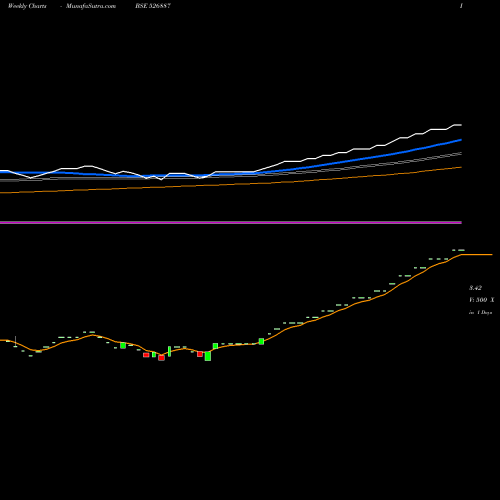The image size is (500, 500).
Task: Click the 'Weekly Charts' title text
Action: [27, 6]
